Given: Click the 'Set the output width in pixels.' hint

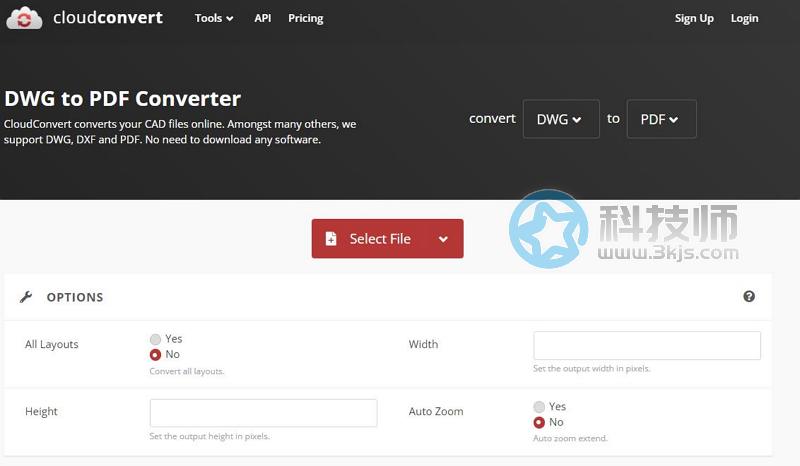Looking at the screenshot, I should tap(592, 369).
